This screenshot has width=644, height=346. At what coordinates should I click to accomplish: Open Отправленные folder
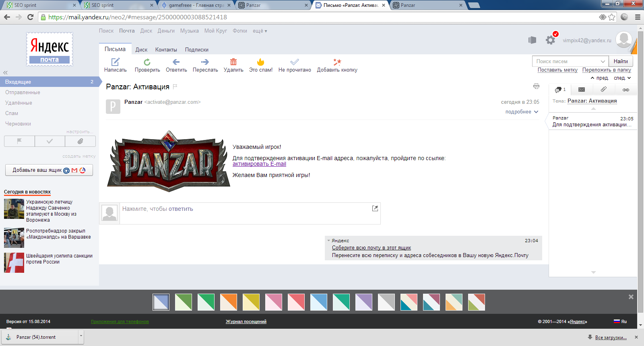[x=23, y=93]
